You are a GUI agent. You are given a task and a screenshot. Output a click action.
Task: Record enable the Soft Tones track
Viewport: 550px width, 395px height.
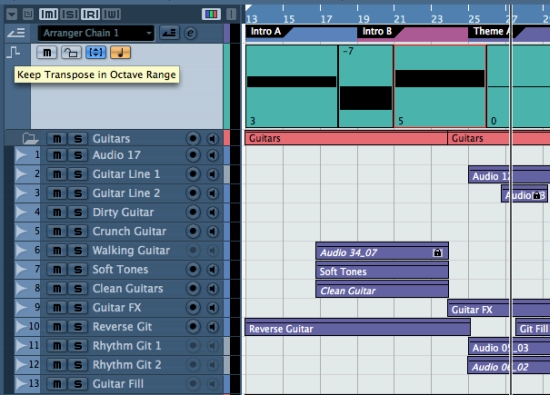tap(193, 269)
